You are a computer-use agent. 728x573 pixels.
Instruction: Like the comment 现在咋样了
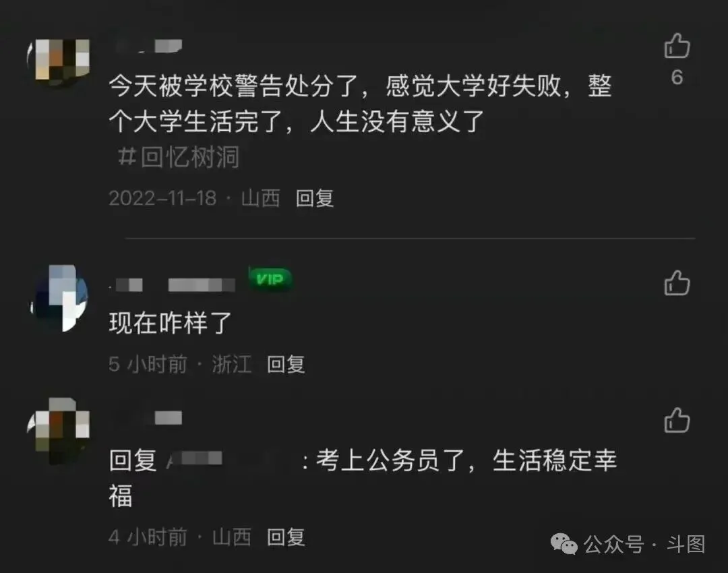(677, 282)
